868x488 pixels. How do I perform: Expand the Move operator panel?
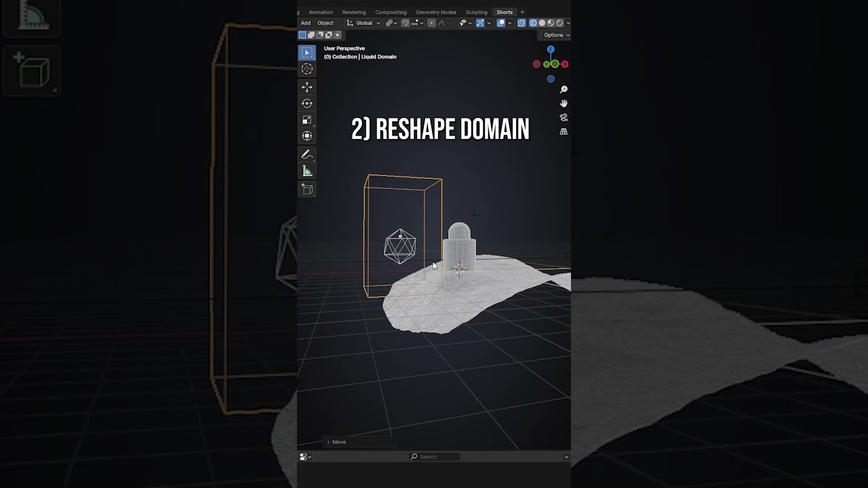[359, 442]
